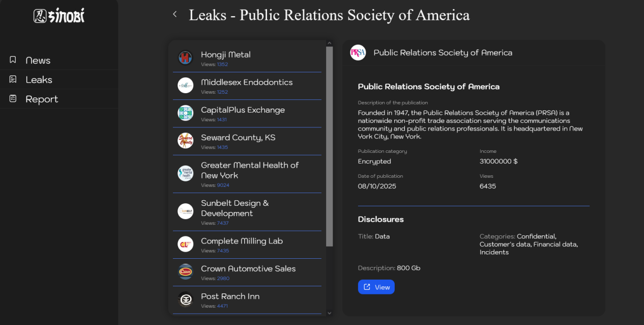Click the Crown Automotive Sales logo

185,272
